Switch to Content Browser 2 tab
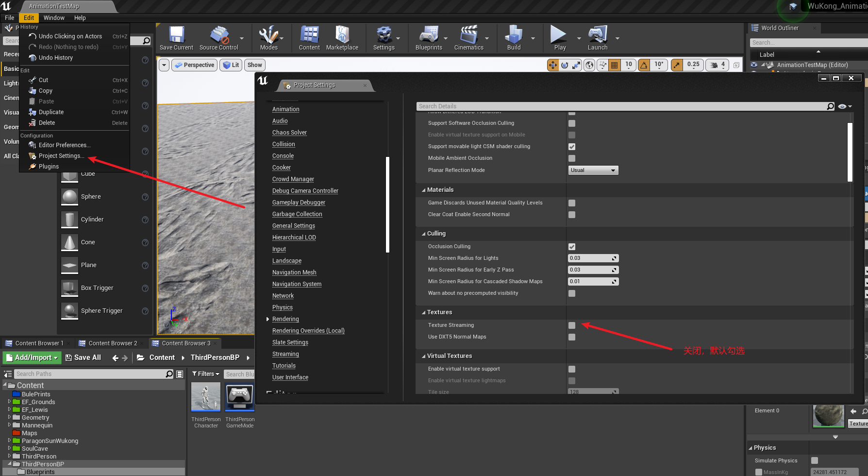 [x=112, y=343]
